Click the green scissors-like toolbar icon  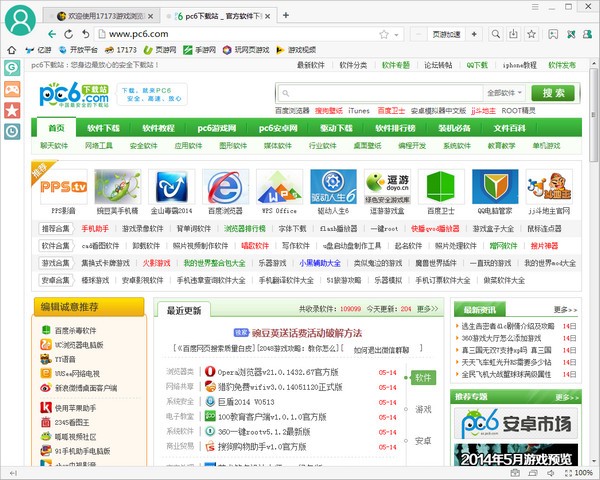(571, 34)
